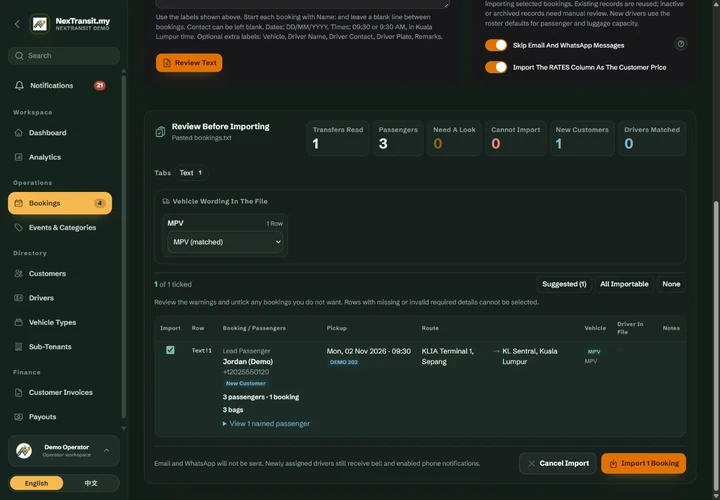
Task: Click the Import 1 Booking button
Action: (x=643, y=463)
